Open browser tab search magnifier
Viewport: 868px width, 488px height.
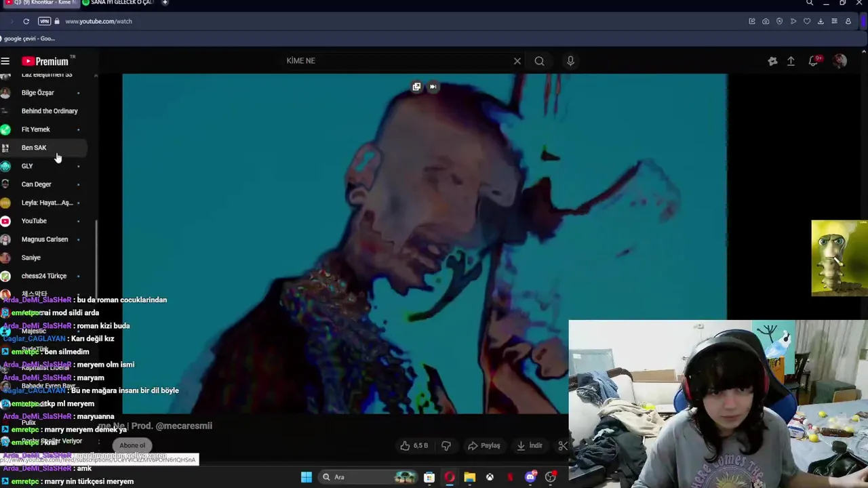[810, 3]
